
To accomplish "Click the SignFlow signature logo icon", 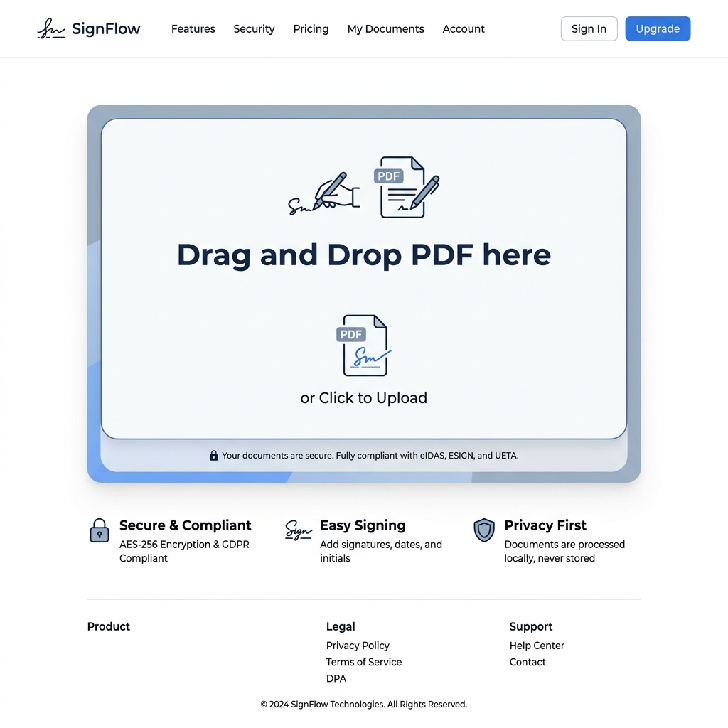I will [51, 28].
